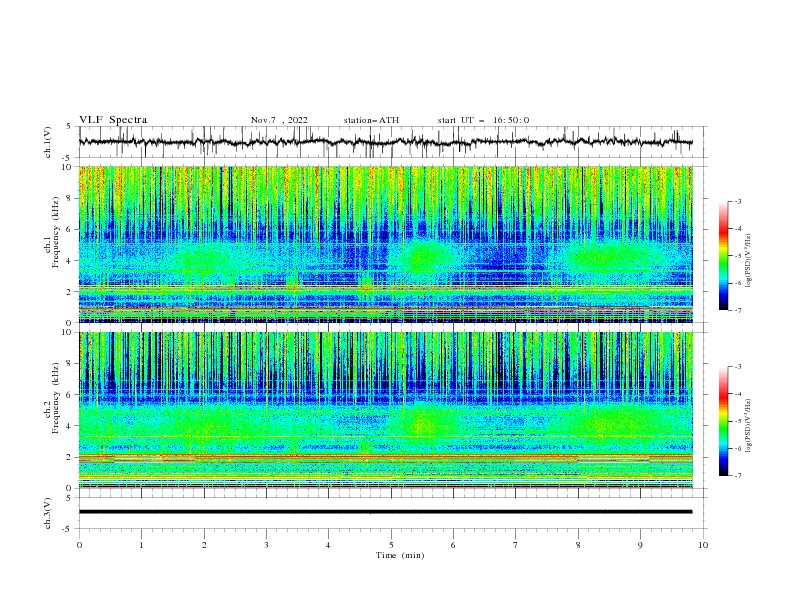Click the "5" voltage tick of ch.1(V)
The width and height of the screenshot is (792, 612).
click(69, 127)
